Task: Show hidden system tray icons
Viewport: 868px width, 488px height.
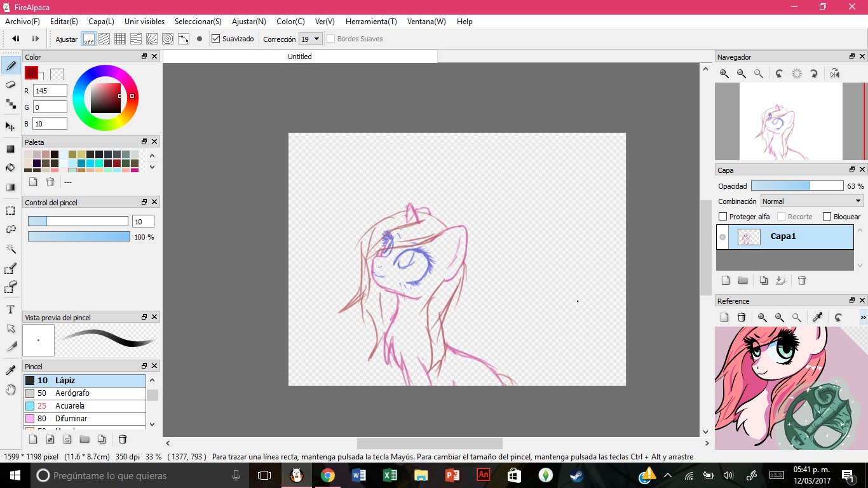Action: (x=668, y=475)
